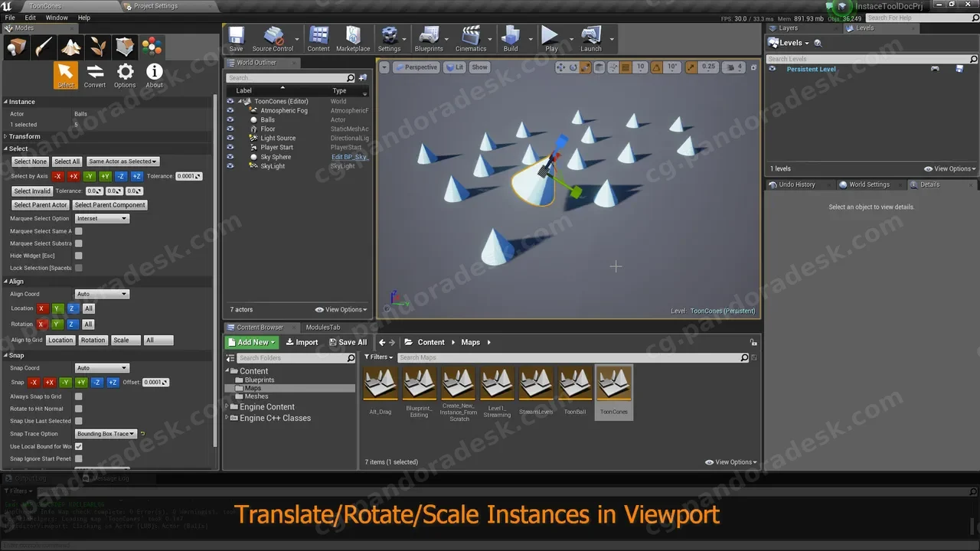
Task: Open Same Actor as Selected dropdown
Action: [x=122, y=161]
